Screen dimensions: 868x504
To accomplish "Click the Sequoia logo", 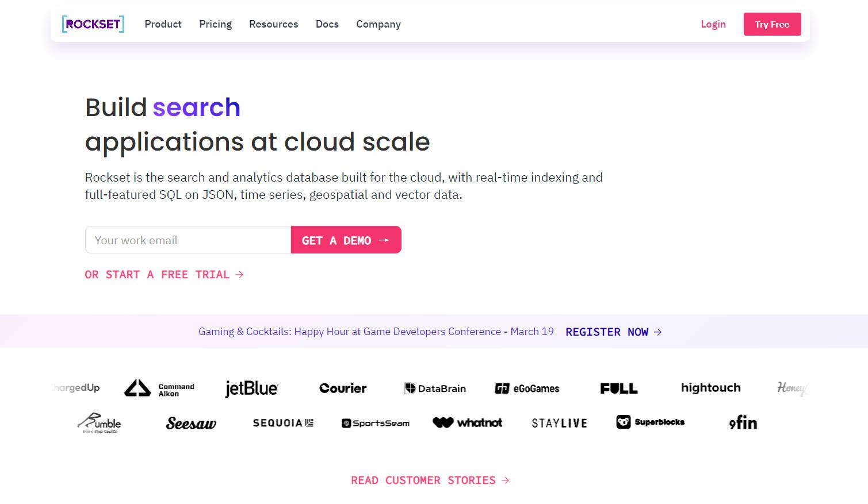I will [x=283, y=423].
